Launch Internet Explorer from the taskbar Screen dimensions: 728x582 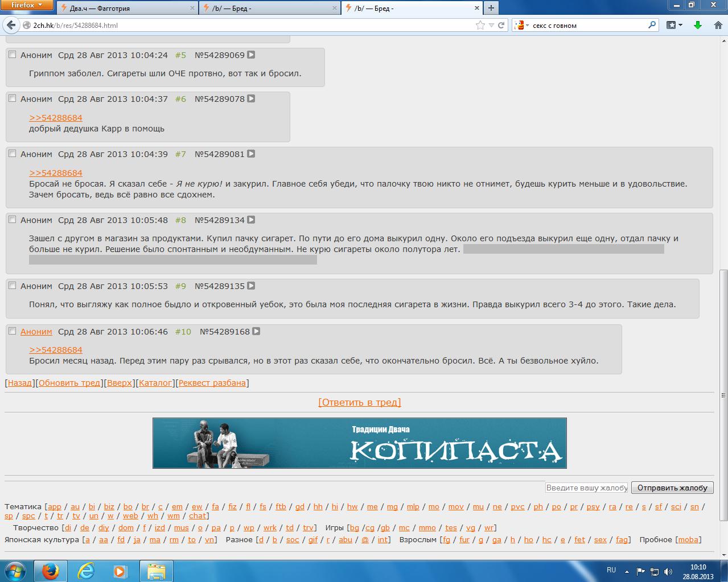(x=86, y=571)
